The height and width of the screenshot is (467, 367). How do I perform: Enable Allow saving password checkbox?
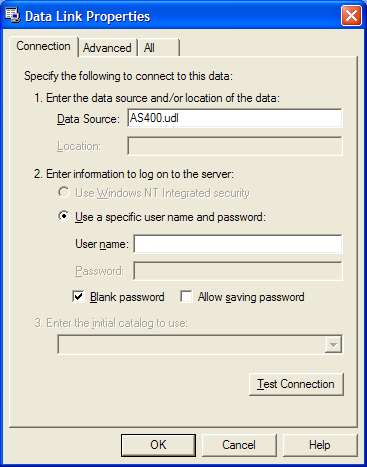[186, 297]
